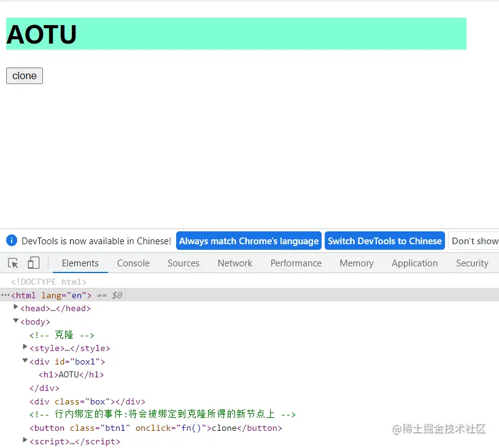Click the blue info icon in the DevTools notice
Image resolution: width=499 pixels, height=448 pixels.
12,241
